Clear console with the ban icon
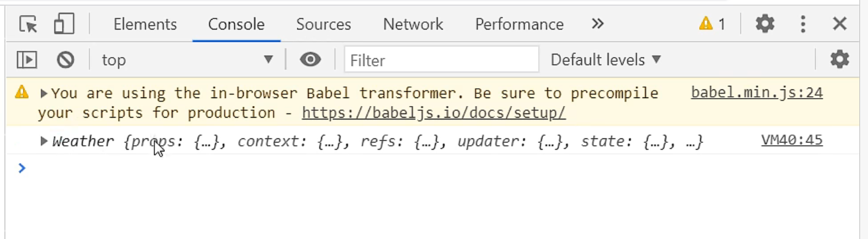This screenshot has width=868, height=239. [x=65, y=59]
